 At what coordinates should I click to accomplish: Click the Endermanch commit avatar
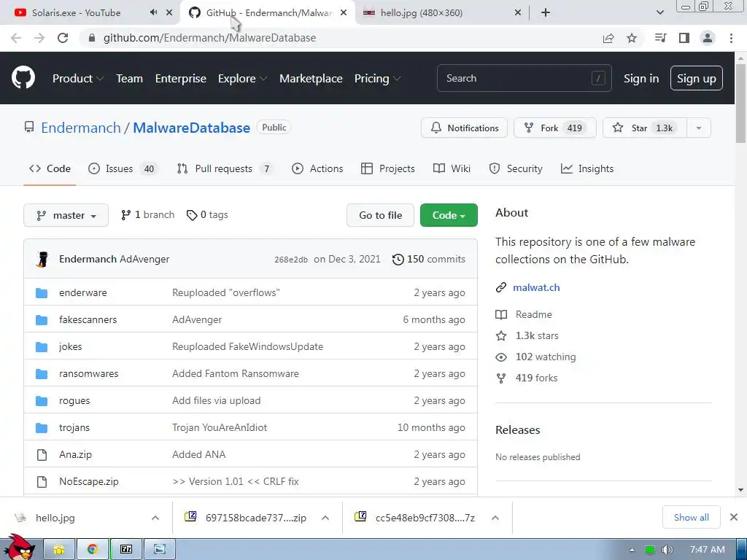click(42, 259)
